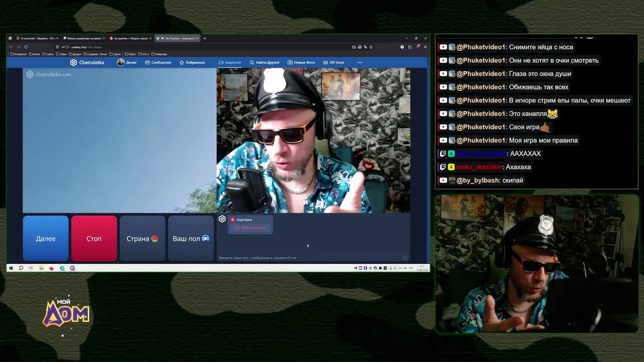
Task: Click the taskbar search magnifier icon
Action: point(21,268)
